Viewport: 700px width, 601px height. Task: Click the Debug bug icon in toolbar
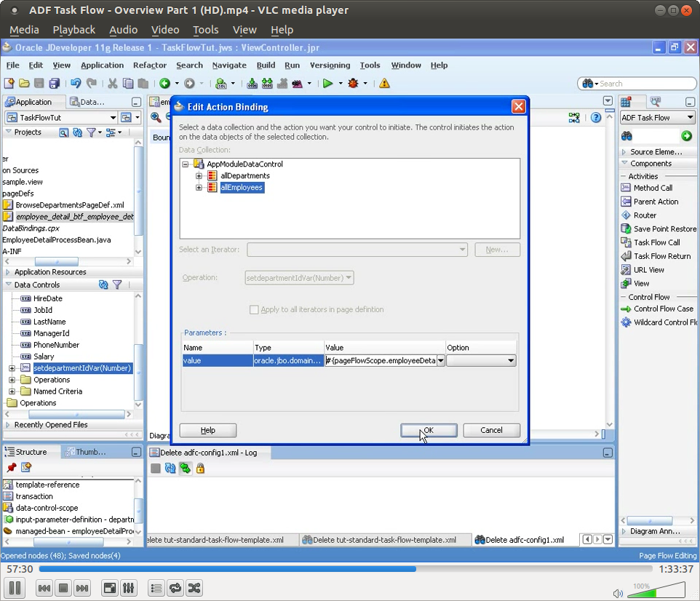point(354,83)
